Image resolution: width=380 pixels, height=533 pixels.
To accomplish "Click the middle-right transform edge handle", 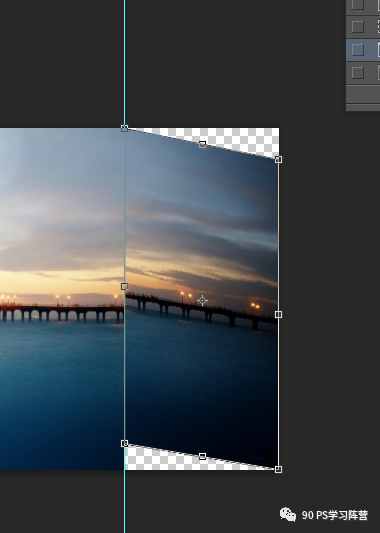I will [278, 314].
